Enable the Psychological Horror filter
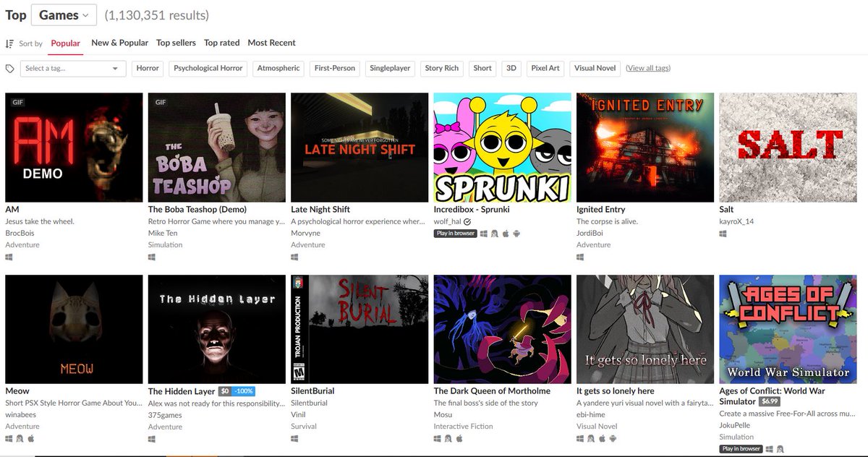 [x=207, y=68]
